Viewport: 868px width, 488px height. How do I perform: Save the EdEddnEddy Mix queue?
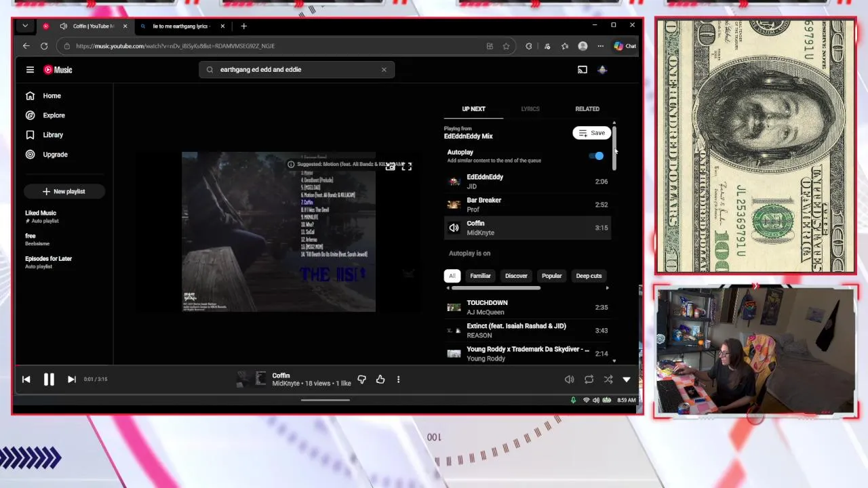click(x=592, y=133)
